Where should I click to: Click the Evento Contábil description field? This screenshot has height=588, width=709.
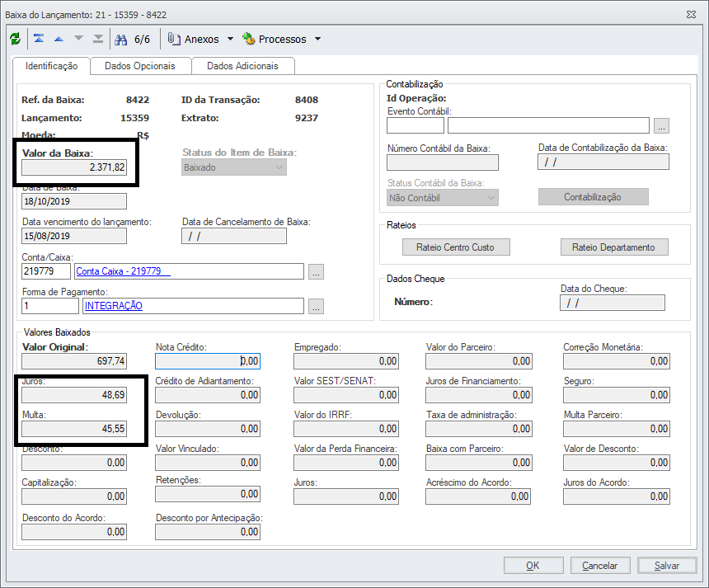point(548,125)
